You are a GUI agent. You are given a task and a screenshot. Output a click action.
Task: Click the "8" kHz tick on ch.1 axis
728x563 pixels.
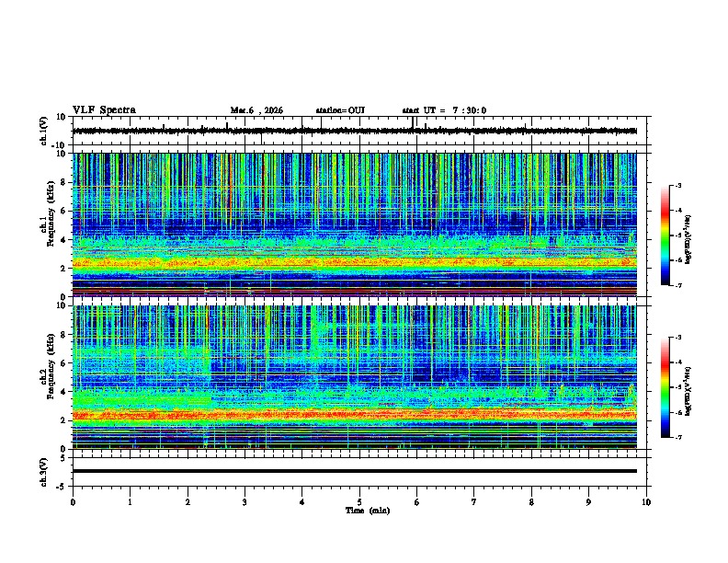63,182
